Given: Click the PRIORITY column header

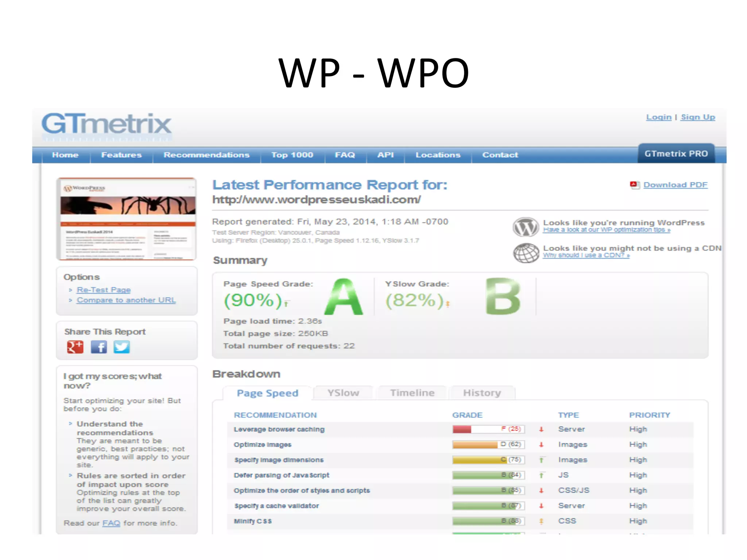Looking at the screenshot, I should (650, 415).
